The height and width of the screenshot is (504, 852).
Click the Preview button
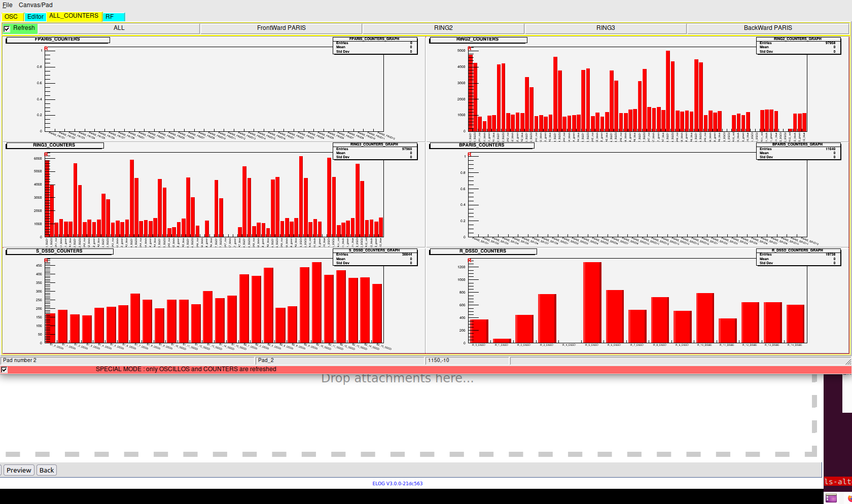(x=19, y=471)
